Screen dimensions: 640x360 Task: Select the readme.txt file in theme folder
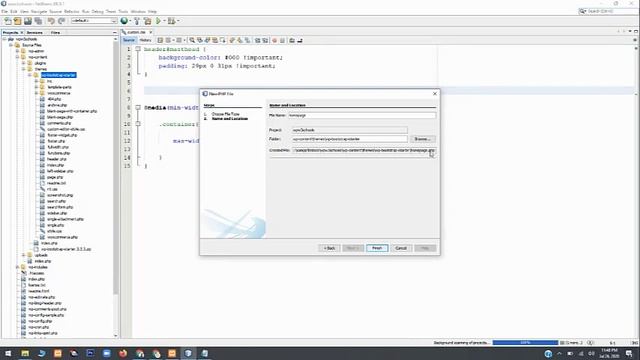pos(56,183)
